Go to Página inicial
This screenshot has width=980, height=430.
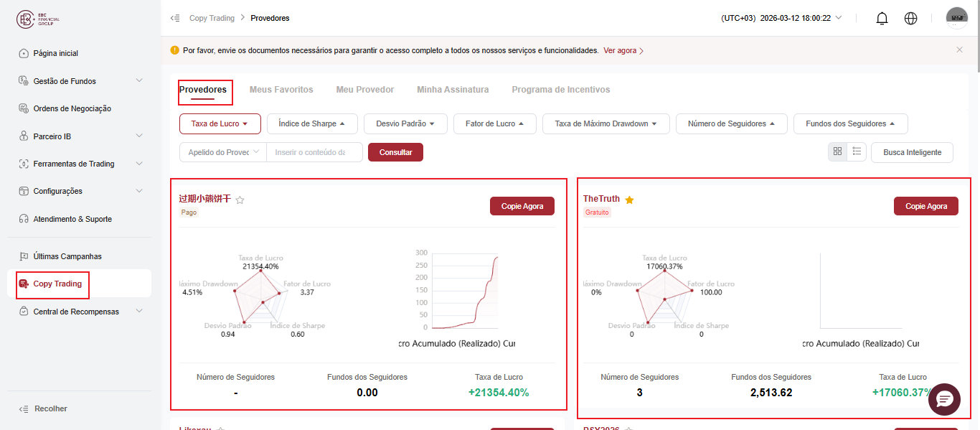pyautogui.click(x=56, y=53)
